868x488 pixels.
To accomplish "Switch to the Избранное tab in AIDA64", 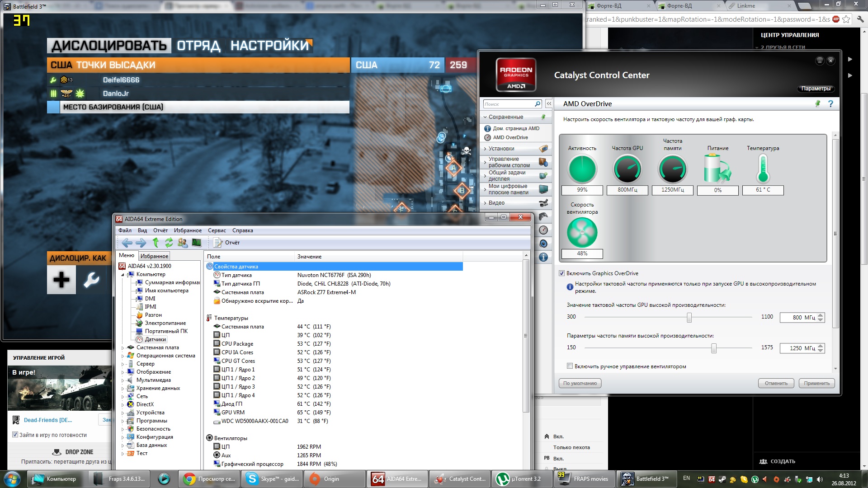I will (x=154, y=256).
